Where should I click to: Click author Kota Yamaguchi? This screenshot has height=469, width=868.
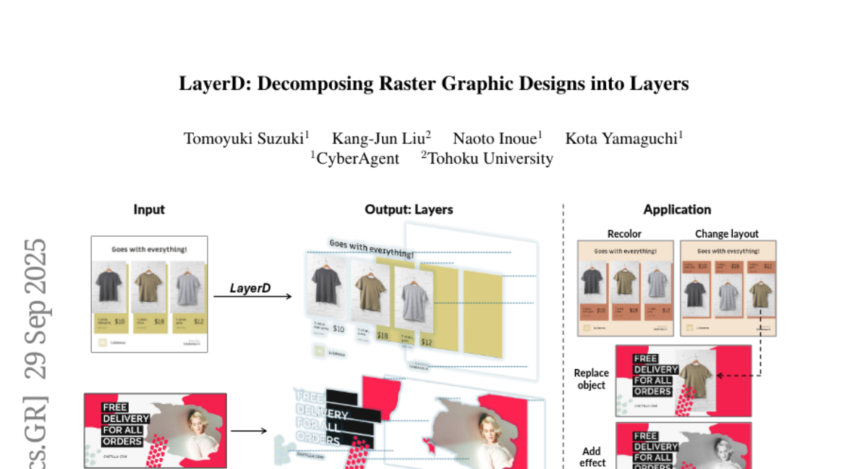624,138
